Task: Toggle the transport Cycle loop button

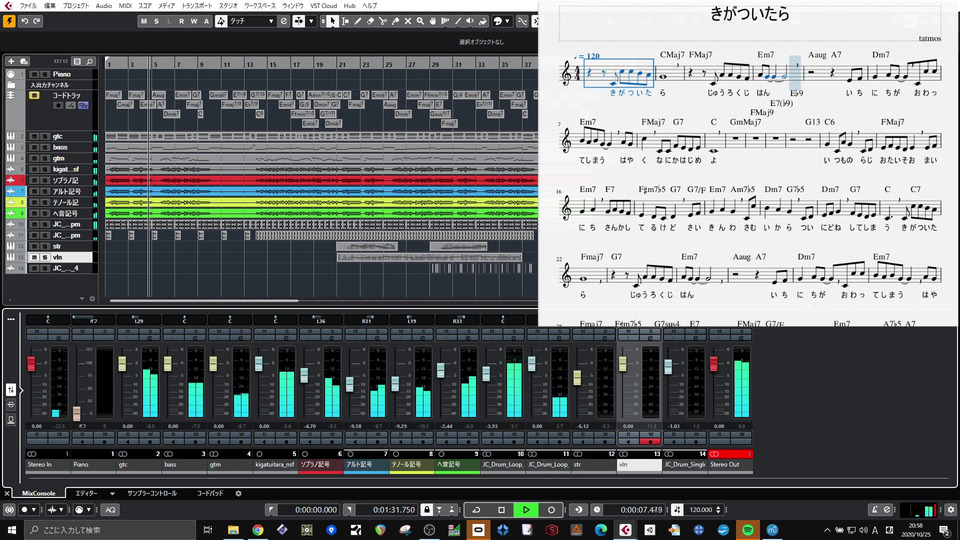Action: (x=476, y=509)
